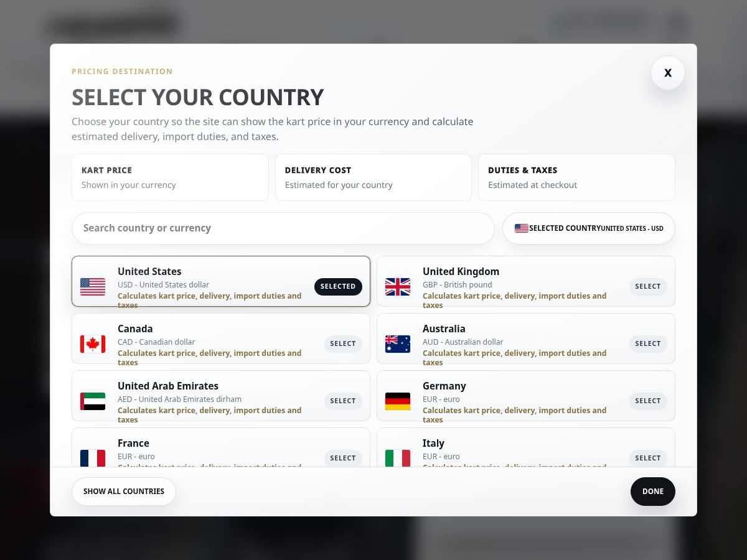Click 'GBP - British pound' text
The image size is (747, 560).
458,285
